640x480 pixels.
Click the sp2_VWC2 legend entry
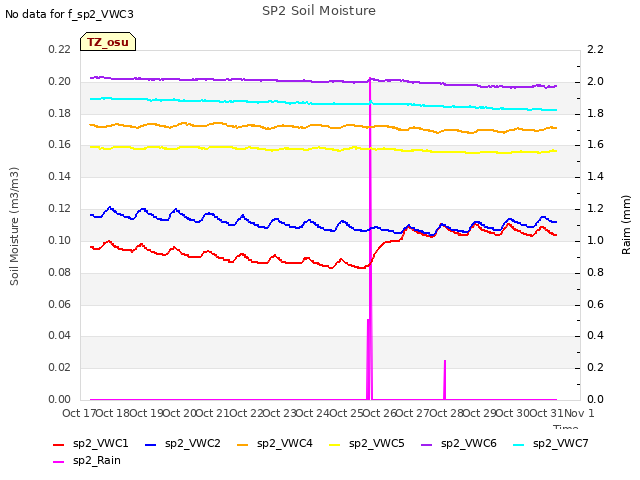tap(182, 444)
